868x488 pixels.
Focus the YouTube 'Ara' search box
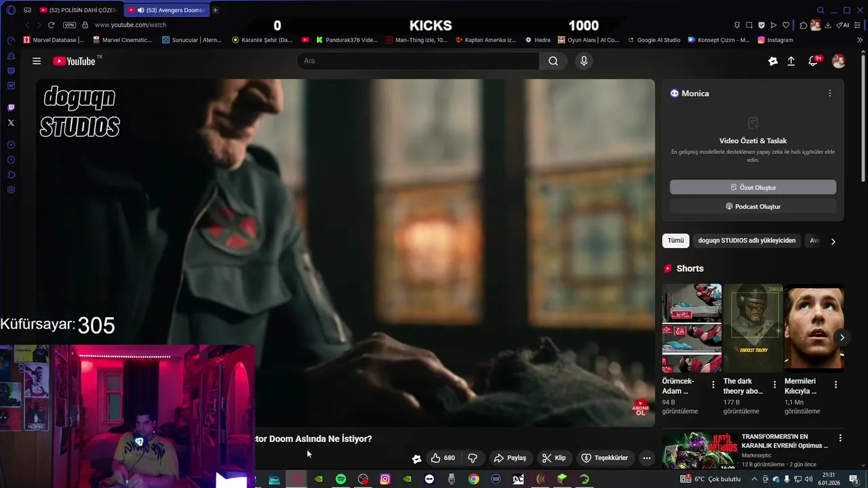(418, 61)
